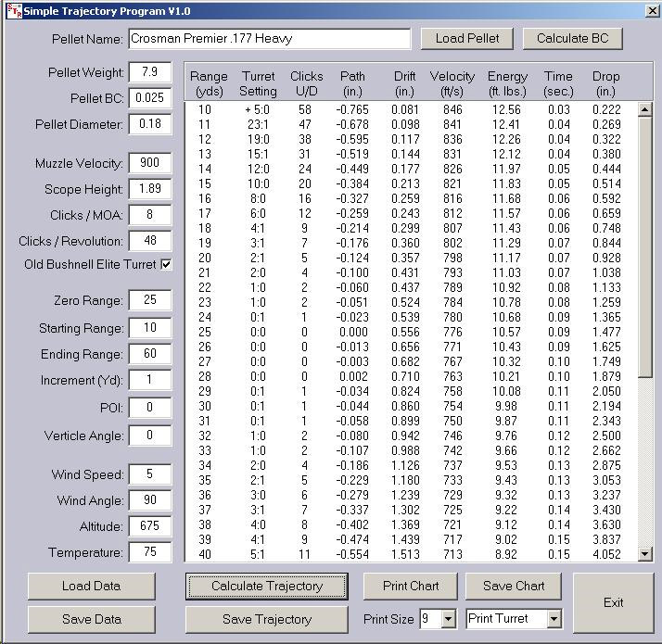Screen dimensions: 662x644
Task: Focus the Pellet Name text field
Action: pyautogui.click(x=269, y=39)
